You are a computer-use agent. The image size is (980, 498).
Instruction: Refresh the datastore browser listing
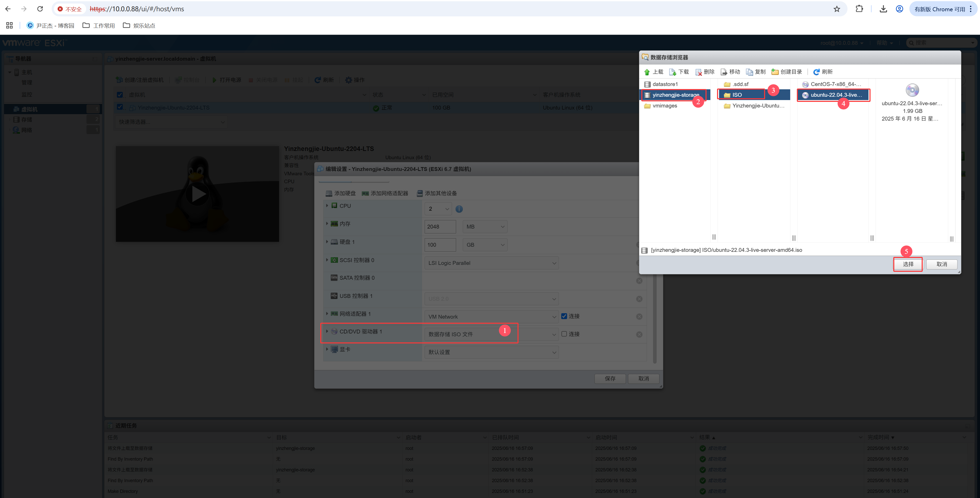(x=817, y=72)
